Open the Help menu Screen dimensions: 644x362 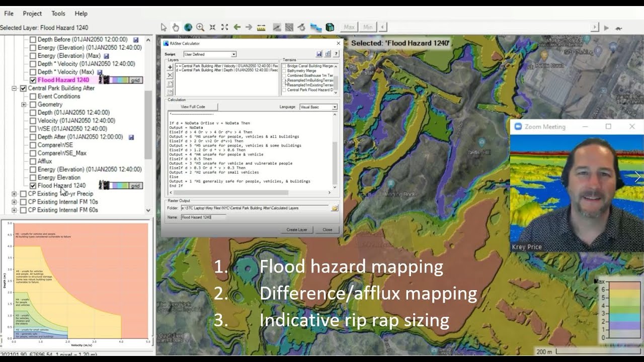[81, 14]
